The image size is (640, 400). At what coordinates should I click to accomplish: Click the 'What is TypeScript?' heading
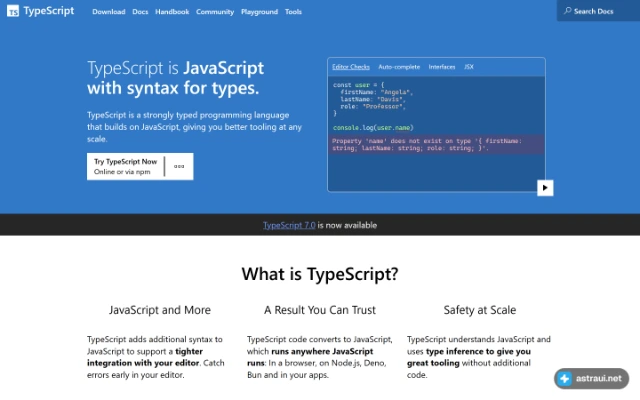320,273
